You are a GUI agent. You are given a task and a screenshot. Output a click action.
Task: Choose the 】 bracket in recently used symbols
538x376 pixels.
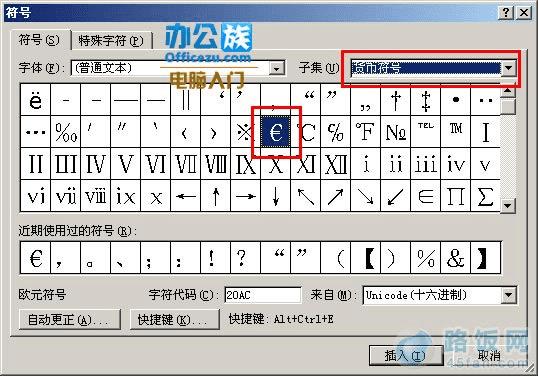(486, 258)
